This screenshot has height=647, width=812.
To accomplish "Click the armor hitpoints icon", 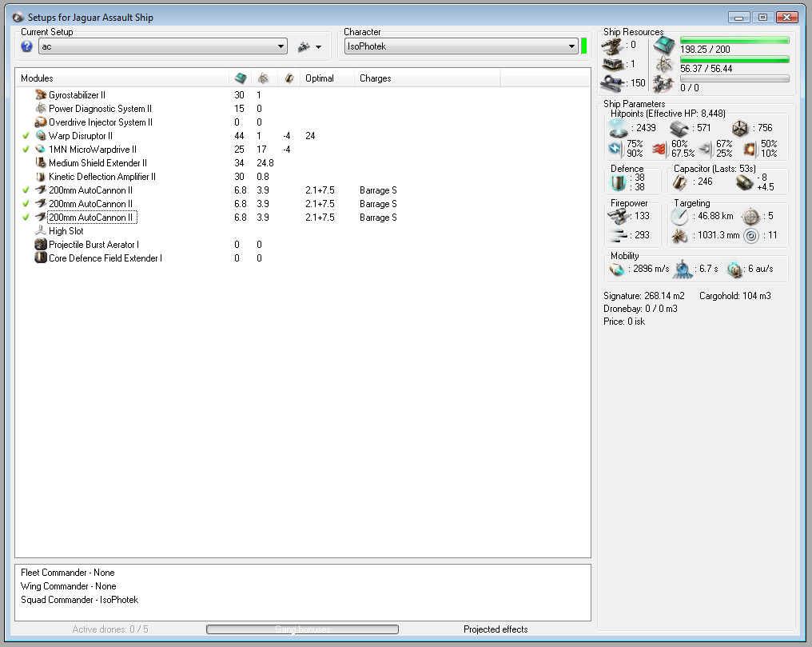I will tap(679, 128).
